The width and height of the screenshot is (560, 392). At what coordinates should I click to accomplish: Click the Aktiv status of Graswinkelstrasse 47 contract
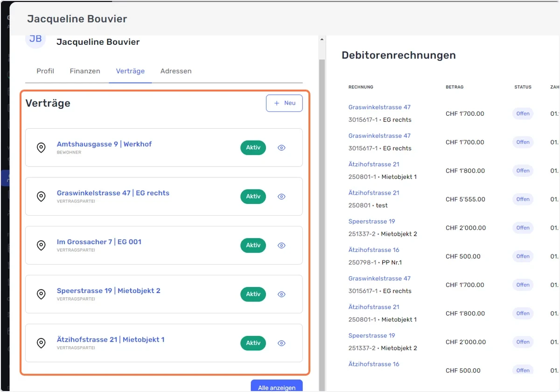tap(253, 197)
